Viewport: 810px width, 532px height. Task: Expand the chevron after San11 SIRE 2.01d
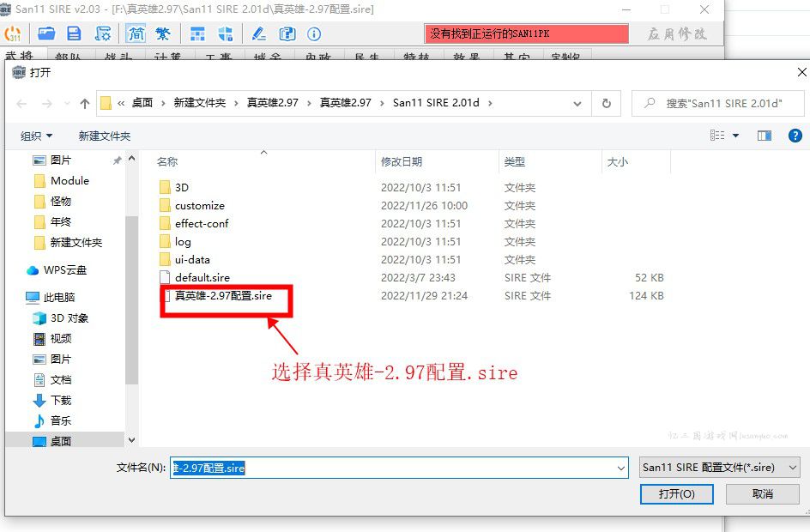(490, 103)
